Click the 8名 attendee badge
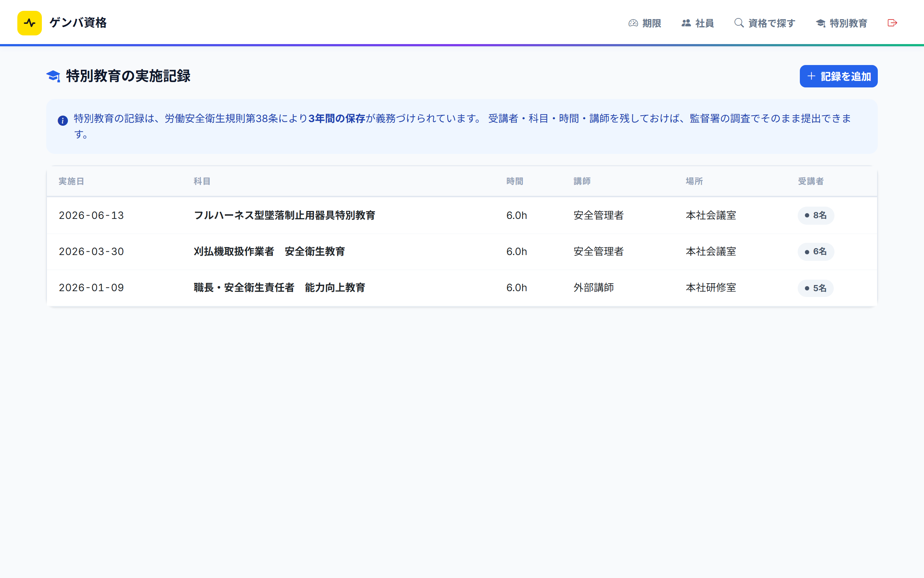This screenshot has width=924, height=578. [x=816, y=215]
